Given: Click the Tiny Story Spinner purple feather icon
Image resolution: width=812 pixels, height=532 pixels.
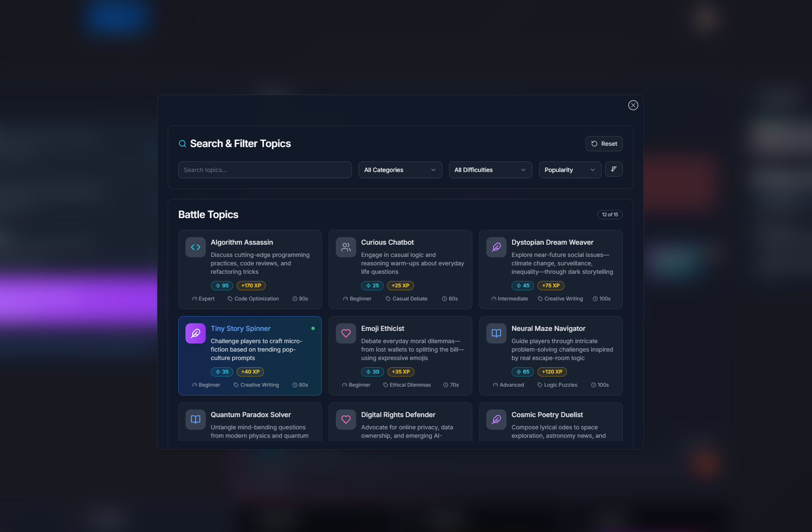Looking at the screenshot, I should coord(195,333).
